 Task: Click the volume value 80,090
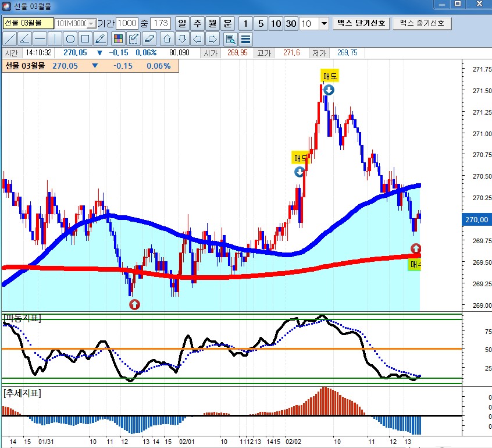[x=179, y=53]
